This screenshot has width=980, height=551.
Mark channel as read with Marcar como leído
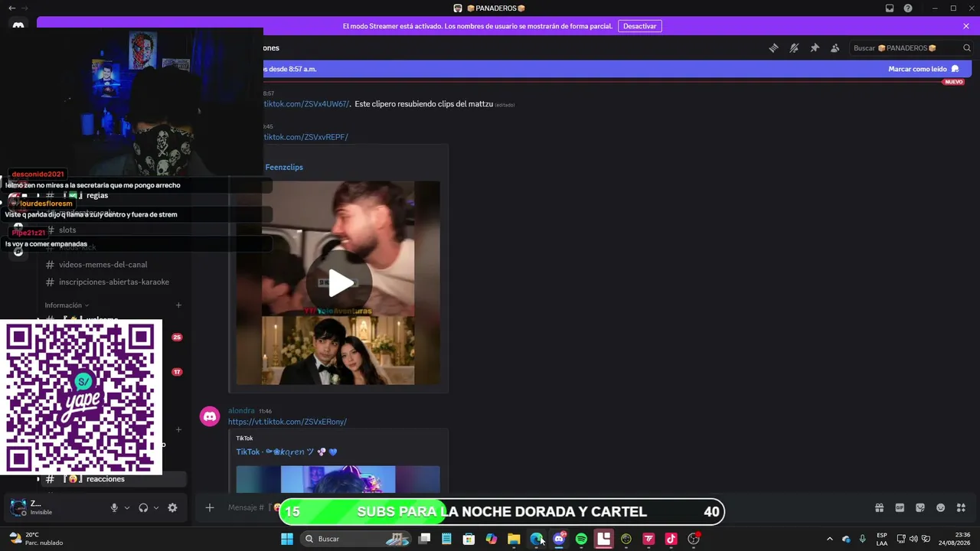click(923, 69)
